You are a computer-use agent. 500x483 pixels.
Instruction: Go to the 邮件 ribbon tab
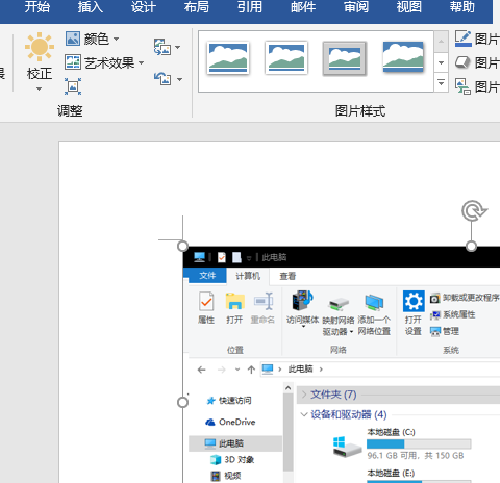coord(303,7)
